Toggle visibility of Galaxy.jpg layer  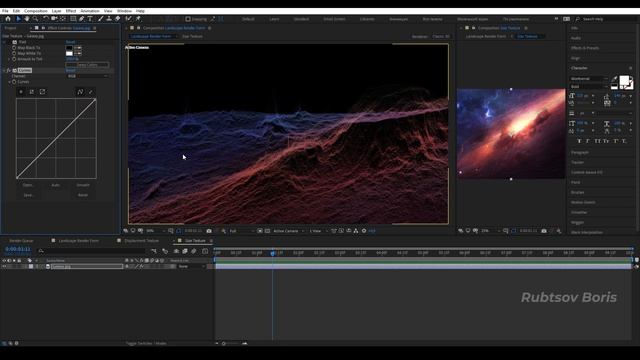coord(4,267)
